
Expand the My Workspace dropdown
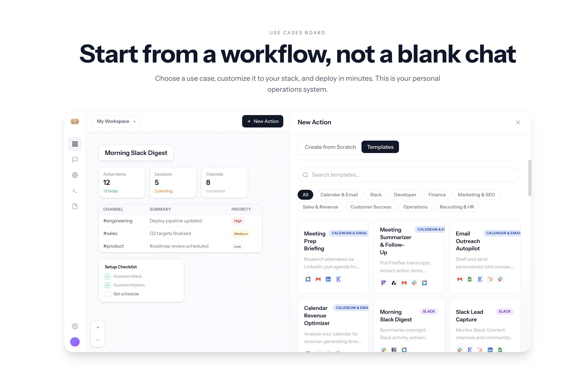(116, 121)
